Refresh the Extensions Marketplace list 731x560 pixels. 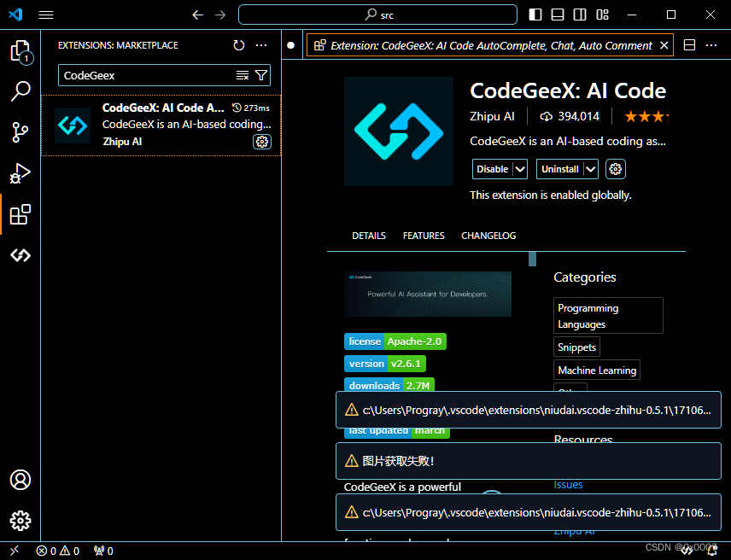[x=239, y=45]
